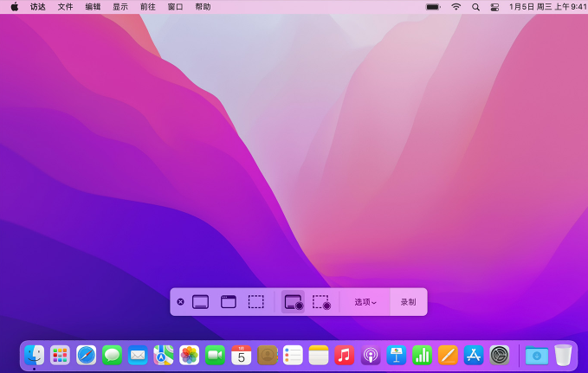Open Control Center in menu bar
This screenshot has width=588, height=373.
pyautogui.click(x=495, y=6)
